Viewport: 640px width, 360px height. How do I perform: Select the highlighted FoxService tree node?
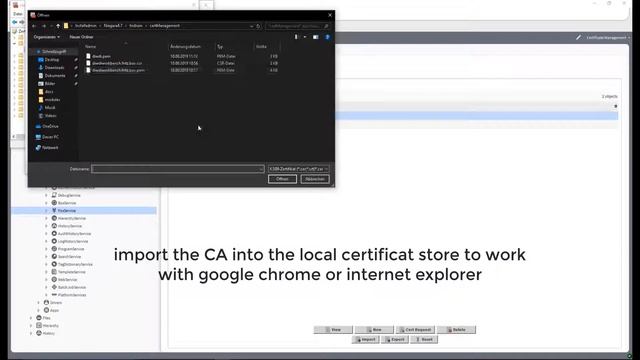pyautogui.click(x=67, y=211)
